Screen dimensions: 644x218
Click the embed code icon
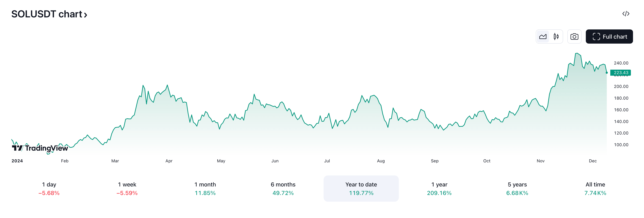(626, 14)
